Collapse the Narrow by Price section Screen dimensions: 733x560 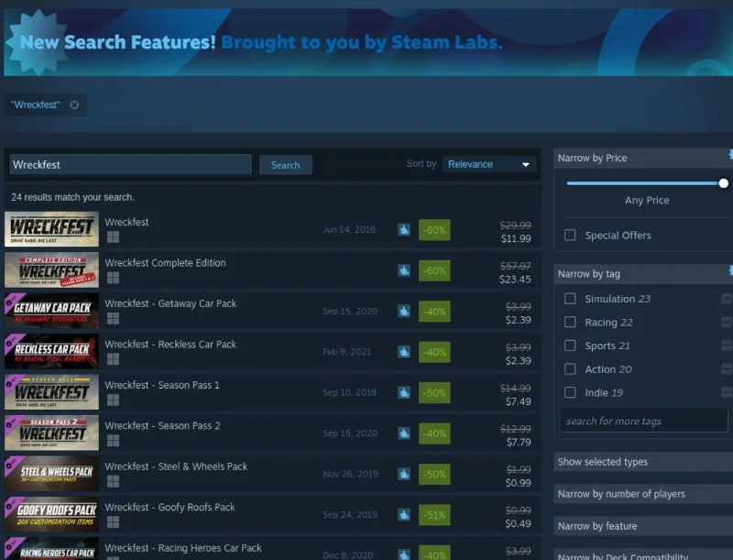(643, 158)
